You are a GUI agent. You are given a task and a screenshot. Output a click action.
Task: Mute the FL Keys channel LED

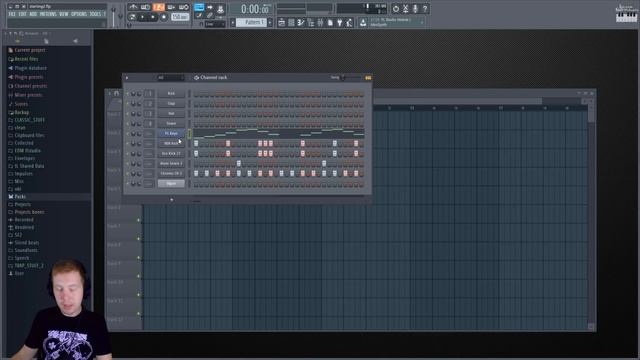point(127,133)
